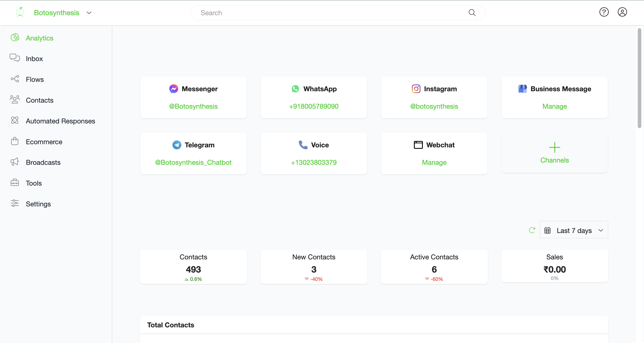Click the search magnifier icon
This screenshot has width=644, height=343.
coord(472,13)
